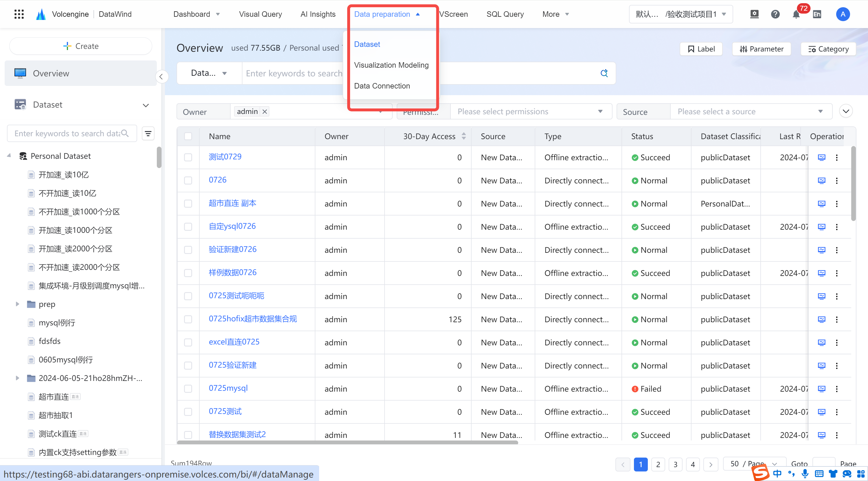Go to AI Insights tab
This screenshot has width=868, height=481.
[x=318, y=14]
